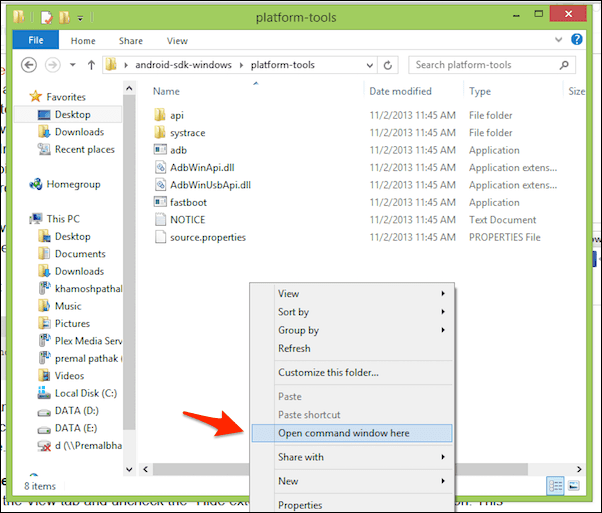This screenshot has width=602, height=513.
Task: Open the Sort by submenu
Action: click(352, 312)
